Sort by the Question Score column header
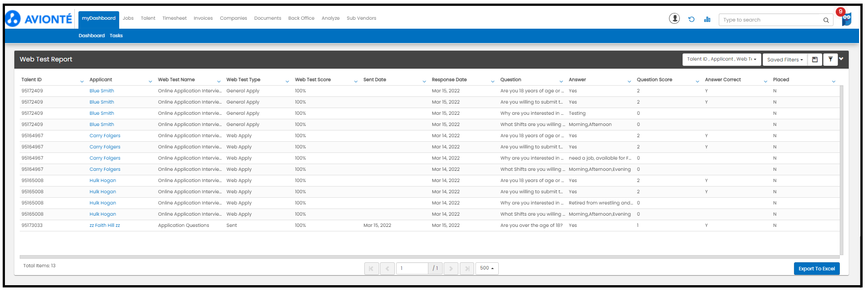 654,80
